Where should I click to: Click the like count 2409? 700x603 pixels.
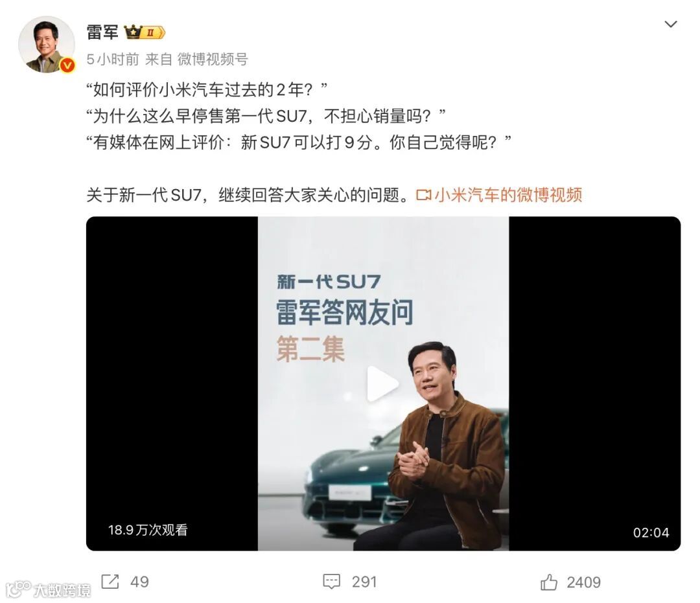[583, 582]
